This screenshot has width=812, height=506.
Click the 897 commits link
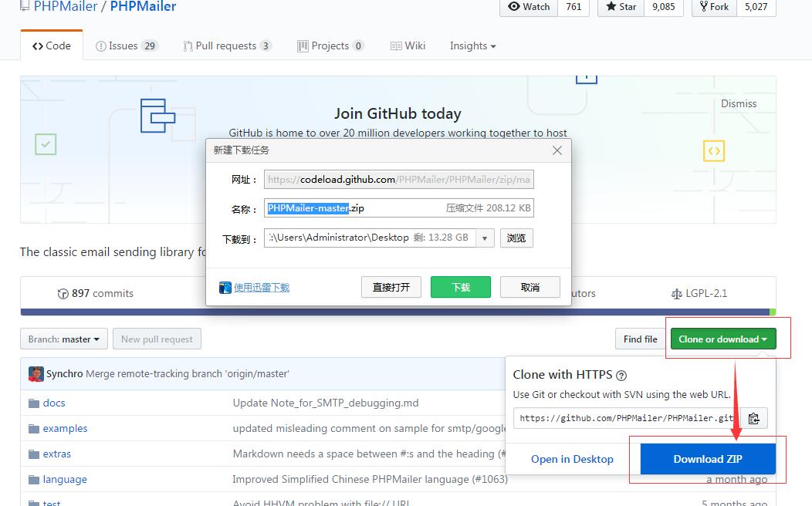[x=96, y=293]
